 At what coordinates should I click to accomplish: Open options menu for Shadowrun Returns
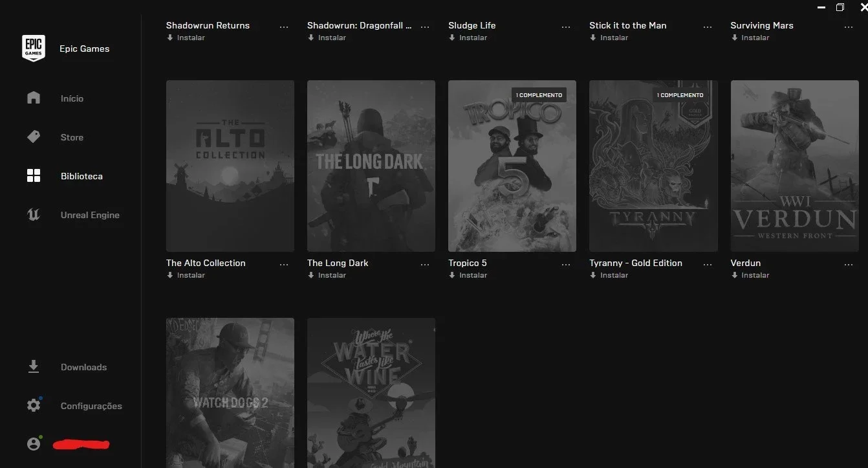coord(284,27)
